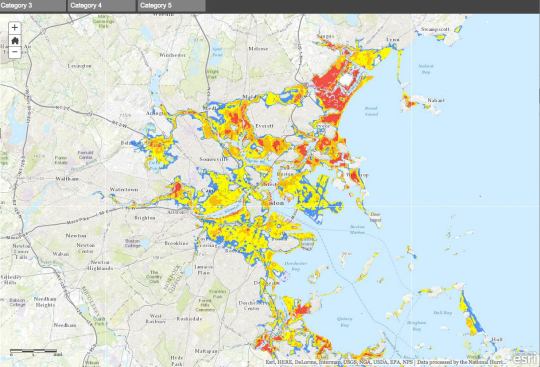540x367 pixels.
Task: Click the Mattapan neighborhood label
Action: click(x=206, y=351)
